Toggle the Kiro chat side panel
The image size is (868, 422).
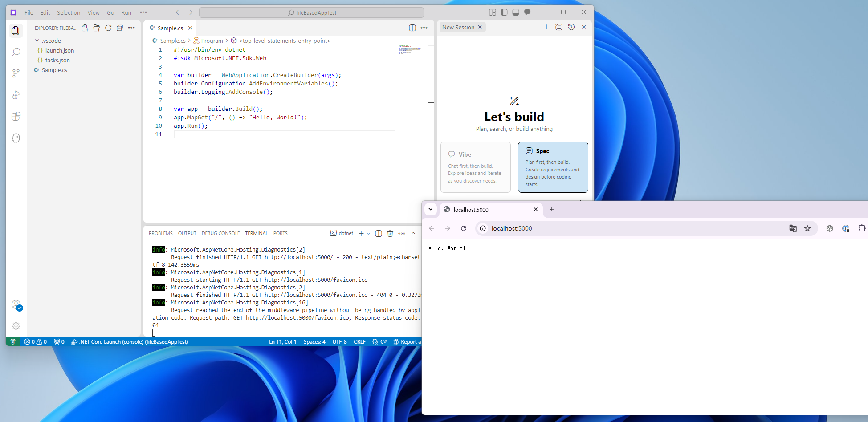tap(527, 12)
